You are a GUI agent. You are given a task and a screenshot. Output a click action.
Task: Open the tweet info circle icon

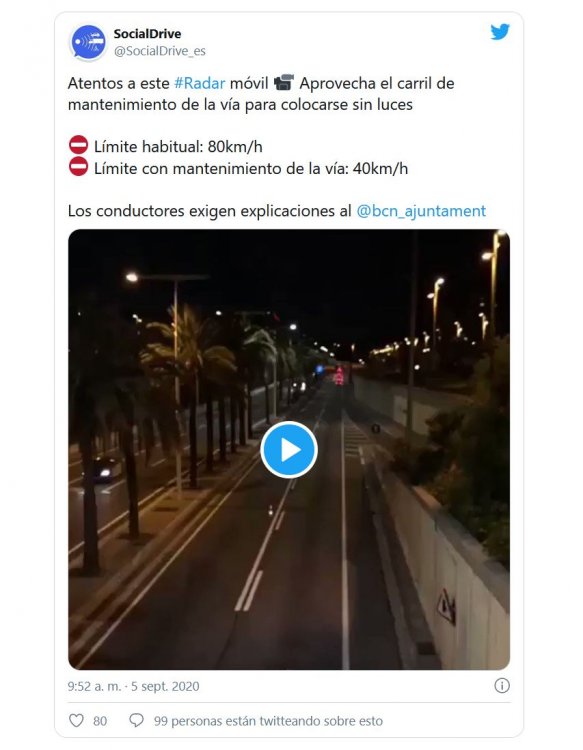502,685
